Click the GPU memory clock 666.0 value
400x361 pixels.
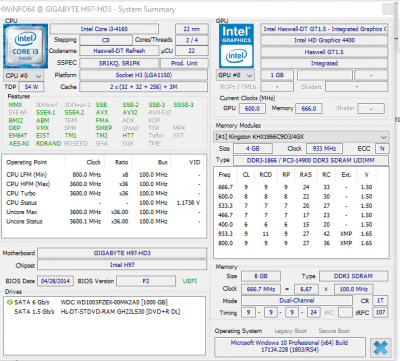[x=309, y=109]
